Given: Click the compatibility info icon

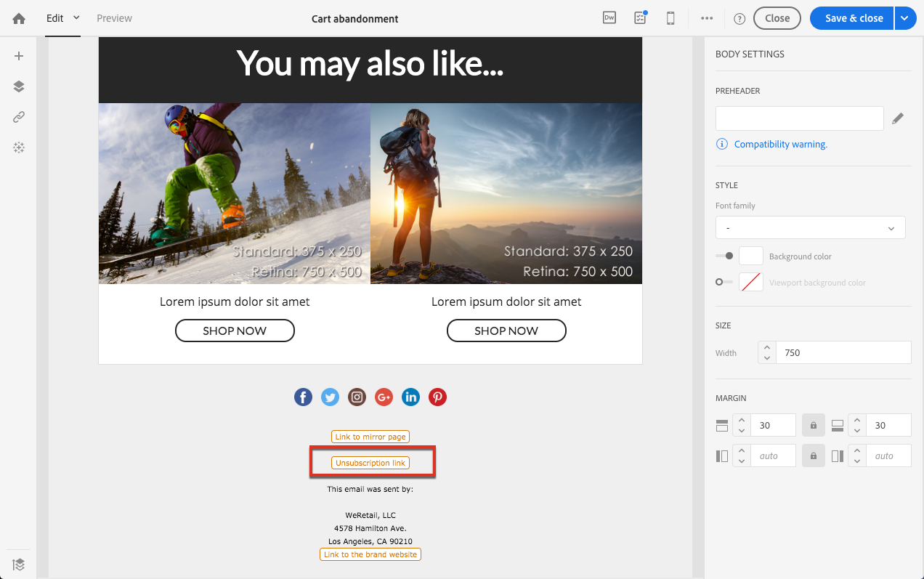Looking at the screenshot, I should click(722, 144).
